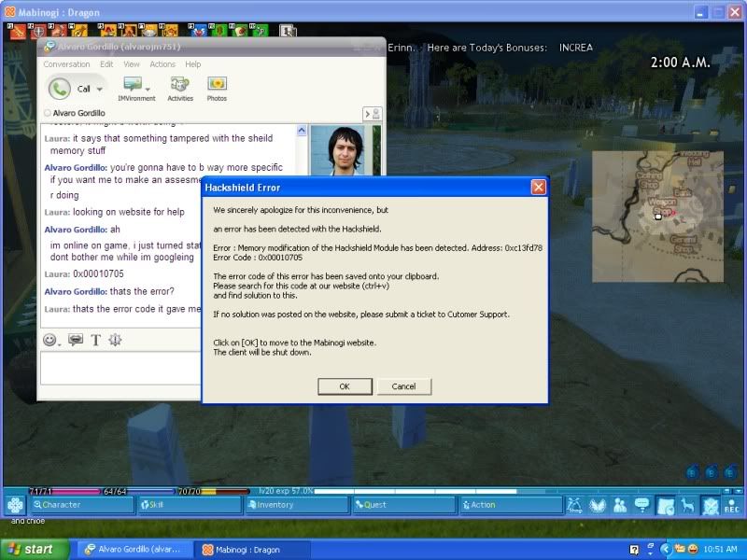
Task: Open the Actions menu in messenger
Action: [162, 64]
